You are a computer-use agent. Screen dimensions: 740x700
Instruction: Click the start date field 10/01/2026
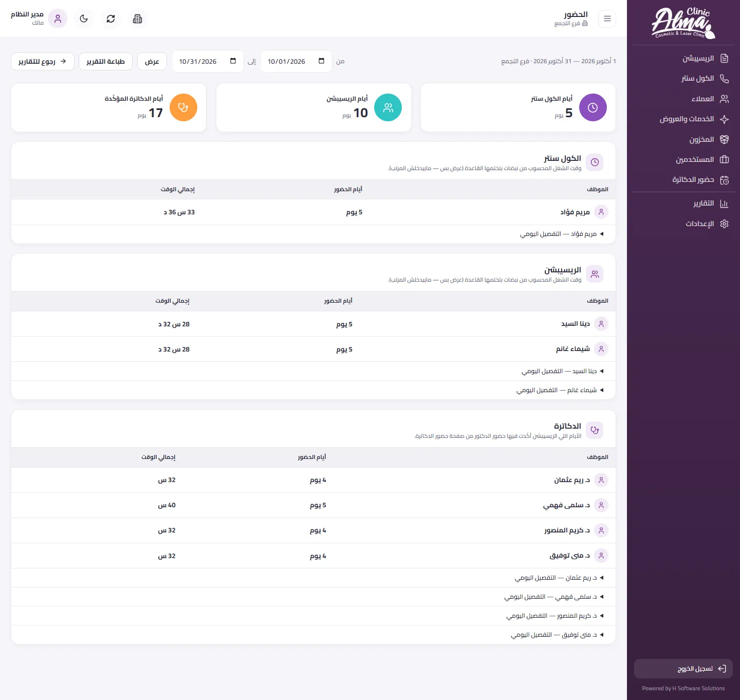(x=296, y=61)
